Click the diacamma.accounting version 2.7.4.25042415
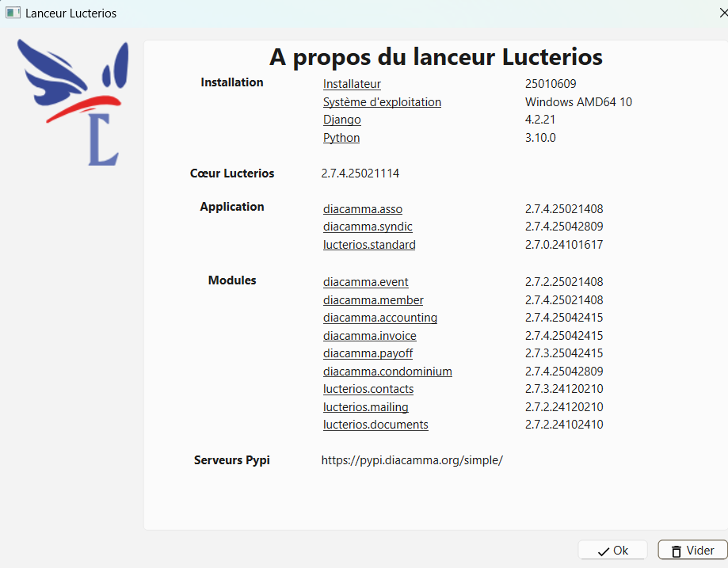This screenshot has height=568, width=728. (564, 318)
